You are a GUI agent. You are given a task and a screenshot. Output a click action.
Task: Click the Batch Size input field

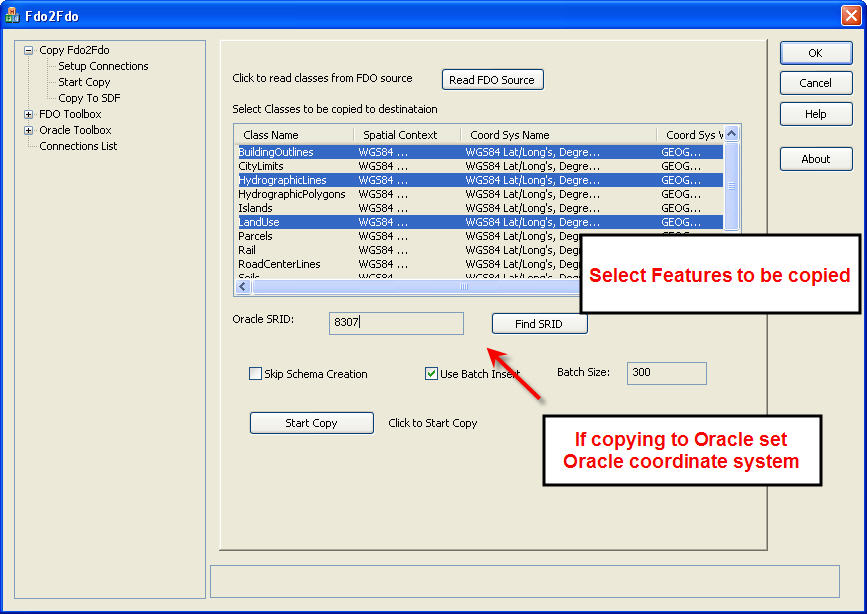click(666, 373)
